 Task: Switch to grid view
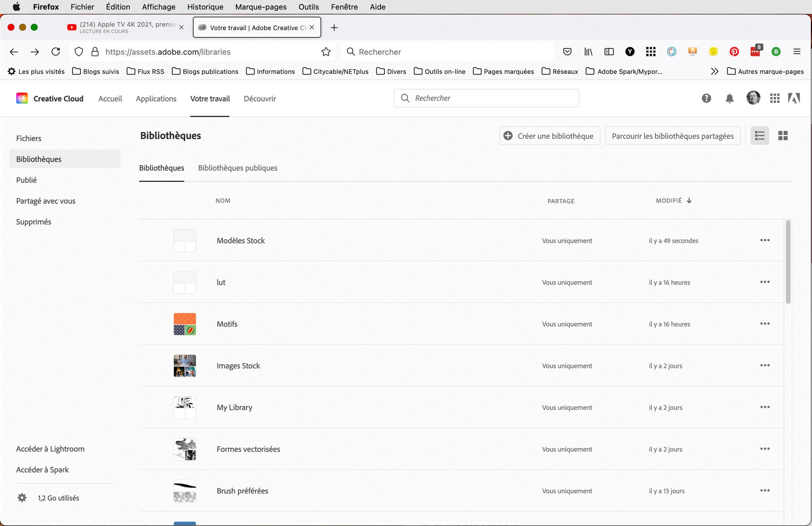point(783,136)
